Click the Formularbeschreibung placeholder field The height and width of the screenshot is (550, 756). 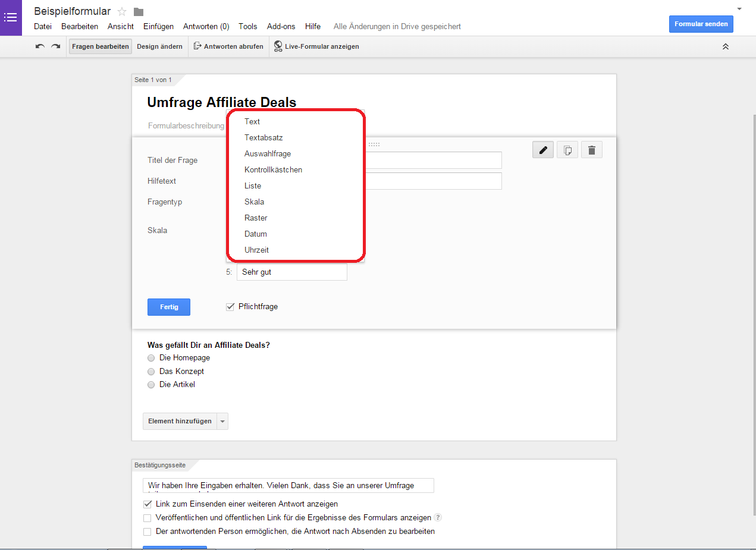[186, 125]
